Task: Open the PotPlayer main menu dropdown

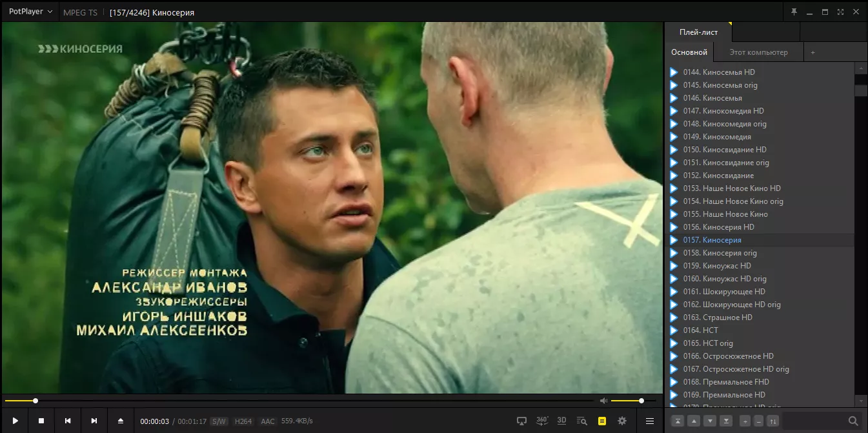Action: [x=30, y=12]
